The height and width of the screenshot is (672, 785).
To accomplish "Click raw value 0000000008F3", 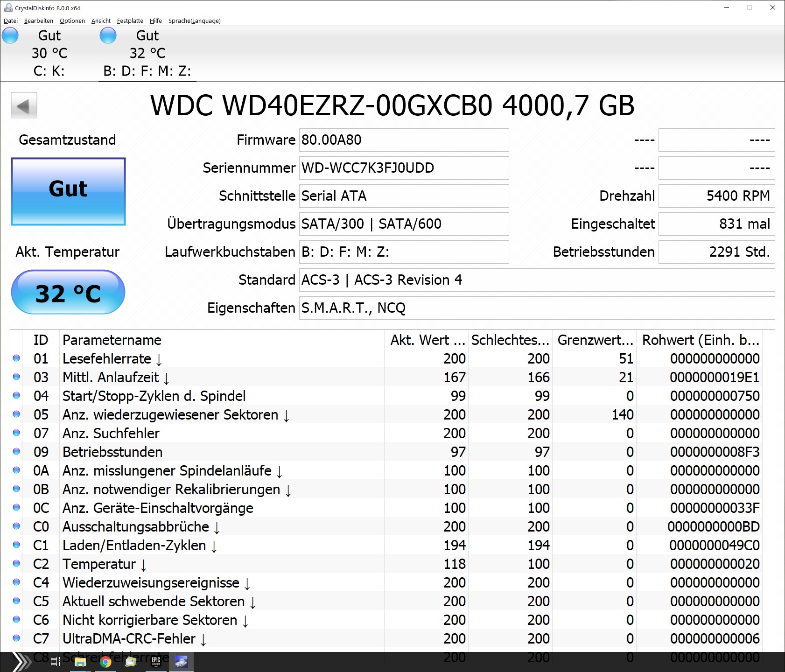I will coord(715,452).
